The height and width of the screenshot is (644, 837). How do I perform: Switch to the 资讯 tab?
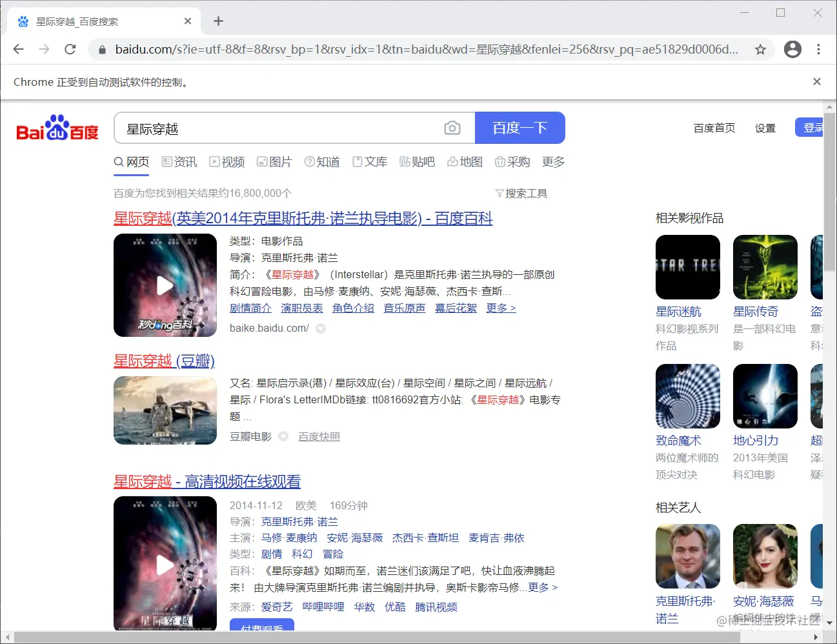coord(179,161)
